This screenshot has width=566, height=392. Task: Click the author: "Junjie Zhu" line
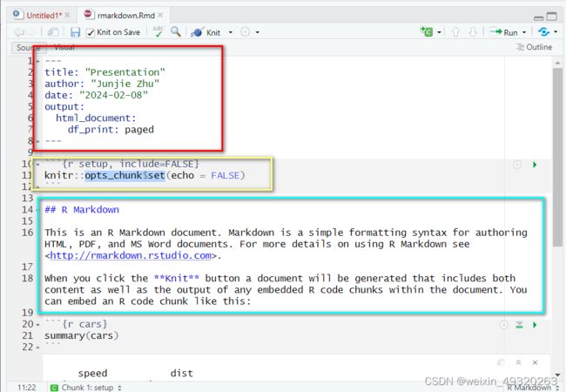click(102, 84)
